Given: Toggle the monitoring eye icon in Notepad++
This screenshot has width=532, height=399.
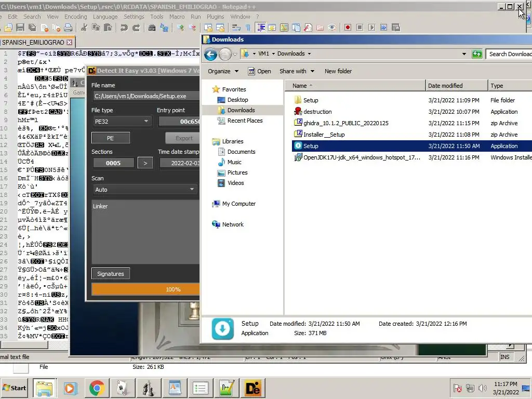Looking at the screenshot, I should (x=332, y=28).
